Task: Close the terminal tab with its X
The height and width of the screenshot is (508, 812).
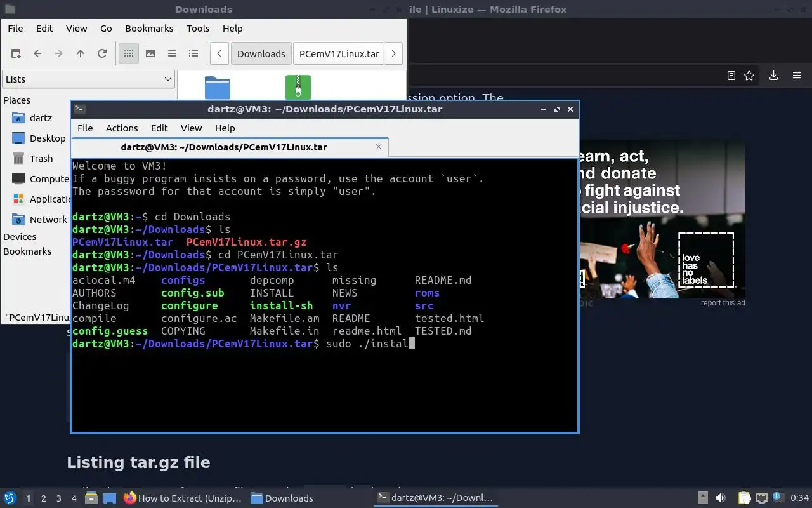Action: click(379, 147)
